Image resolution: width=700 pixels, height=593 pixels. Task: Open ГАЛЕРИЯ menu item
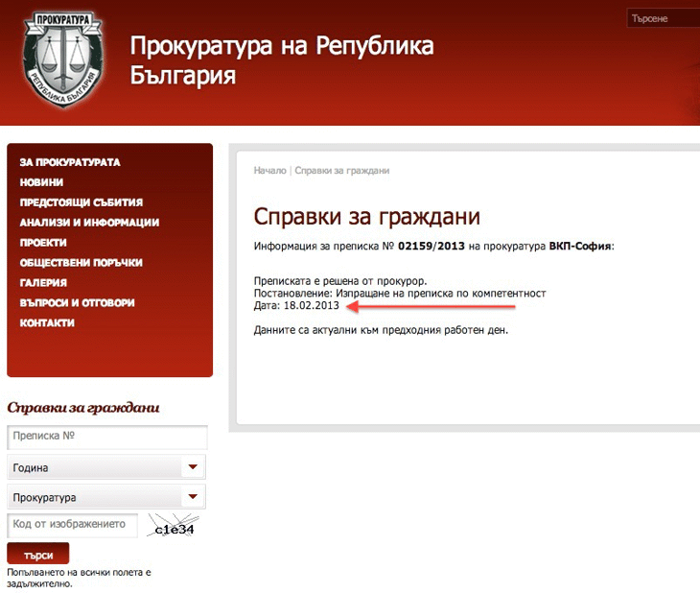coord(43,283)
